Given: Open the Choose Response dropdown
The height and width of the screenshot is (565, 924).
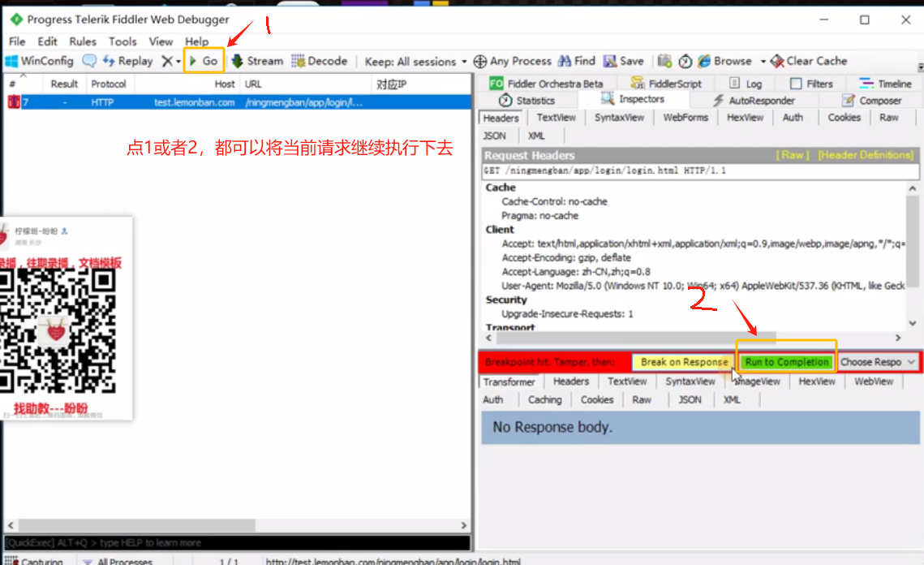Looking at the screenshot, I should pyautogui.click(x=878, y=362).
